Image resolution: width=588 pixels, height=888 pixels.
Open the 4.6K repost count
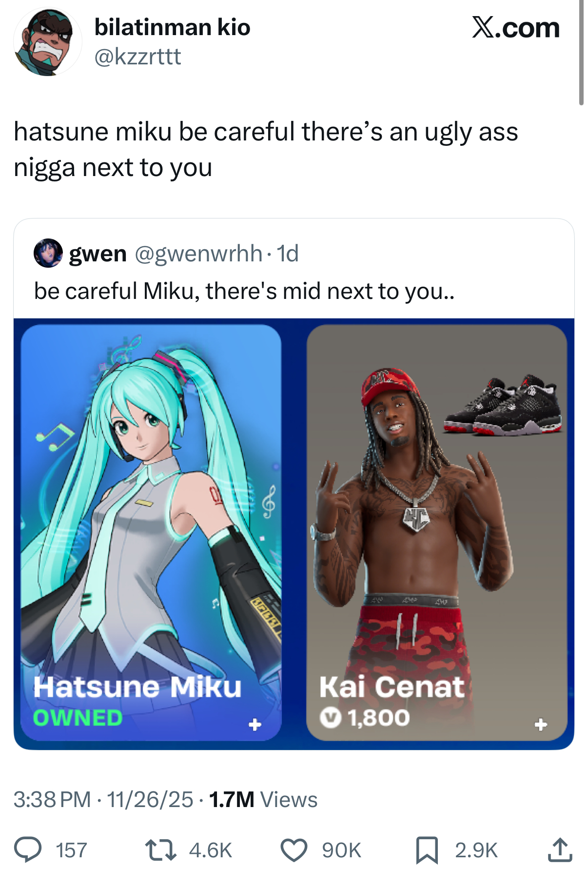210,850
